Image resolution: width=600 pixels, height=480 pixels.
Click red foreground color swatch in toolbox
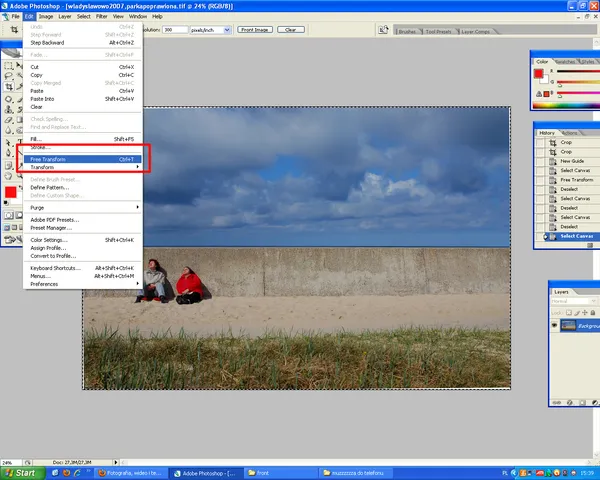(x=10, y=192)
